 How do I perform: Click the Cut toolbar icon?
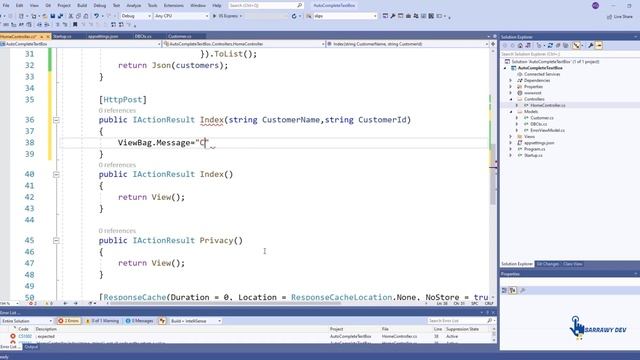pos(71,16)
